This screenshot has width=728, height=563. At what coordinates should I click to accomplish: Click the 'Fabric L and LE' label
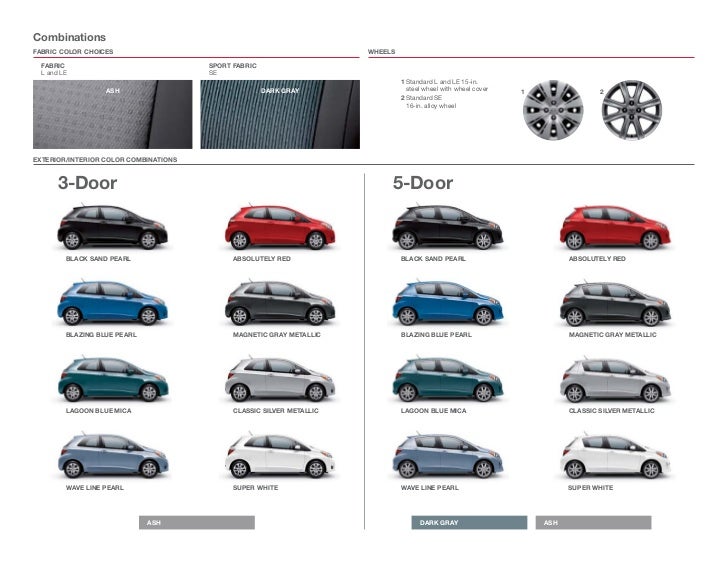[x=54, y=69]
